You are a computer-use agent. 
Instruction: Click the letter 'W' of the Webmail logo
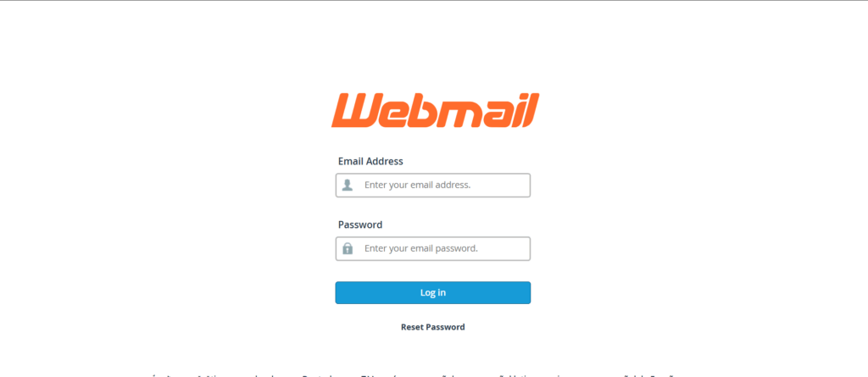(x=354, y=111)
